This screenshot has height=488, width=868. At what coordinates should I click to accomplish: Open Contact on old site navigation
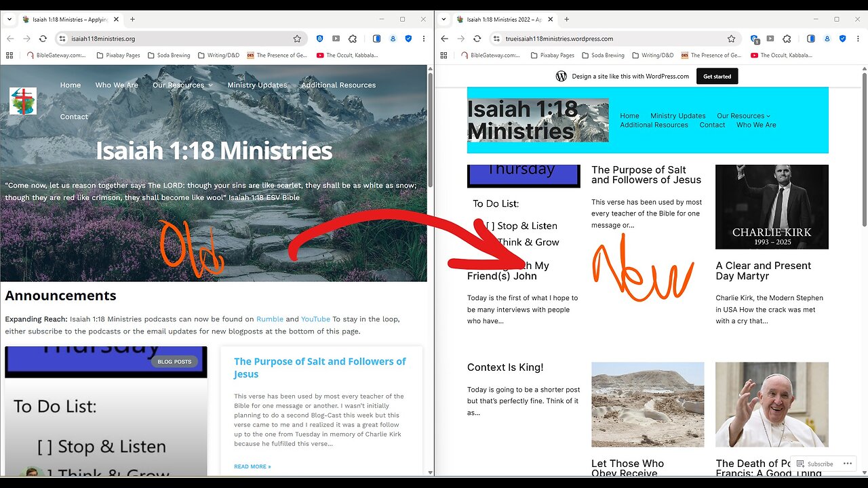[74, 117]
